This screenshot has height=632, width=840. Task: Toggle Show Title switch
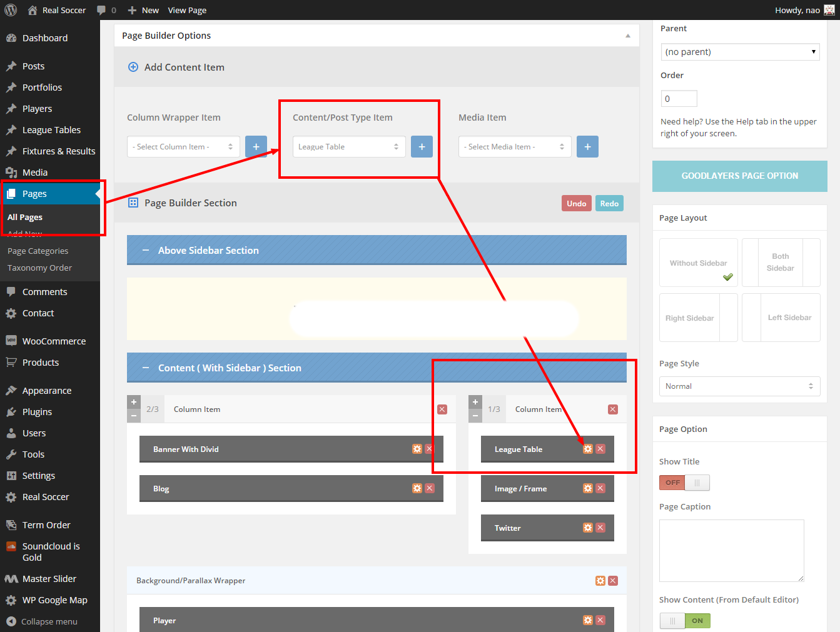click(x=684, y=483)
